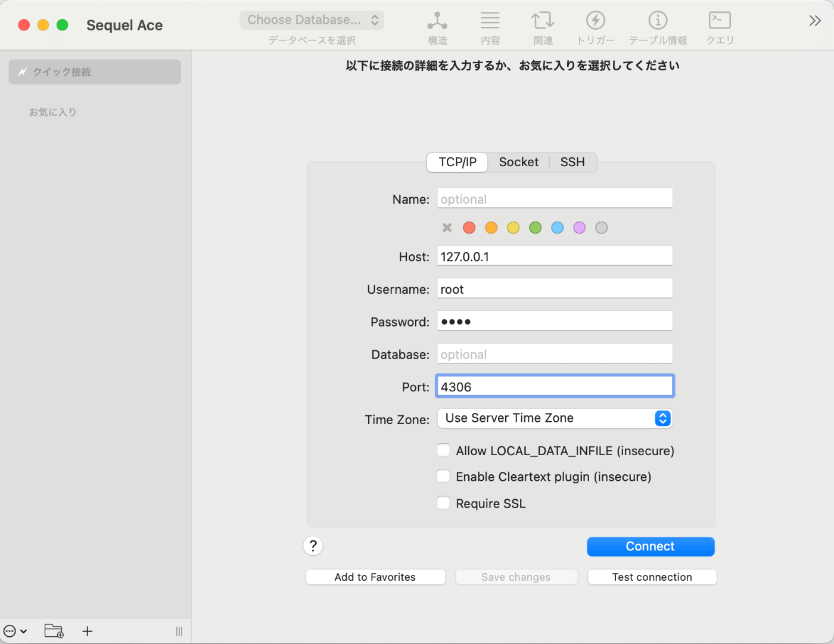The height and width of the screenshot is (644, 834).
Task: Open the Time Zone dropdown
Action: (555, 418)
